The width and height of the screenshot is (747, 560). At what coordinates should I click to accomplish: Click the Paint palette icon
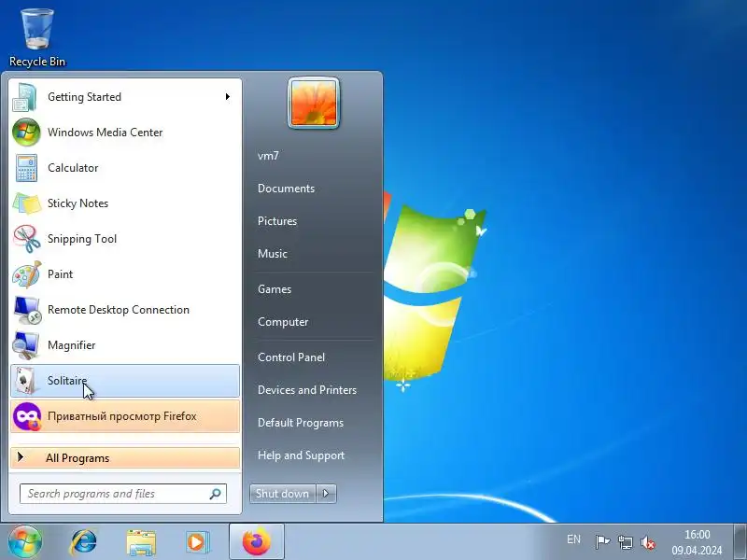(x=27, y=274)
